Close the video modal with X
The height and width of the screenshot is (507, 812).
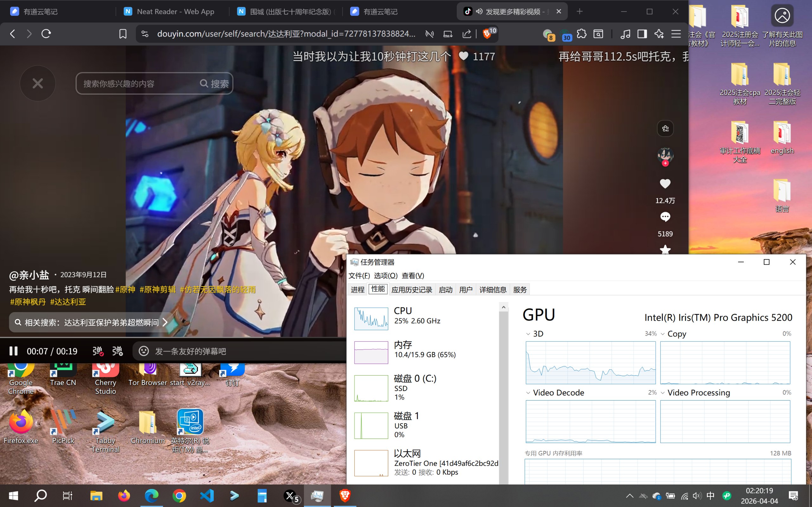pyautogui.click(x=37, y=83)
